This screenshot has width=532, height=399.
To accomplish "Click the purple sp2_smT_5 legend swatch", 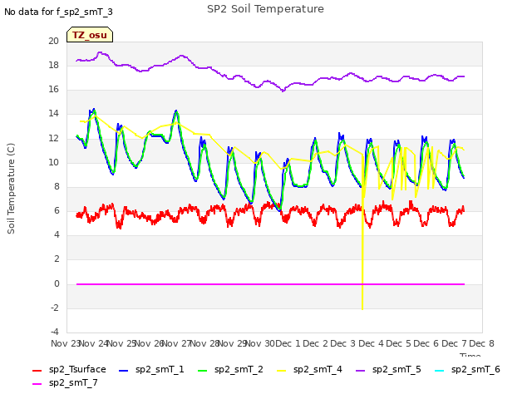I will tap(360, 371).
